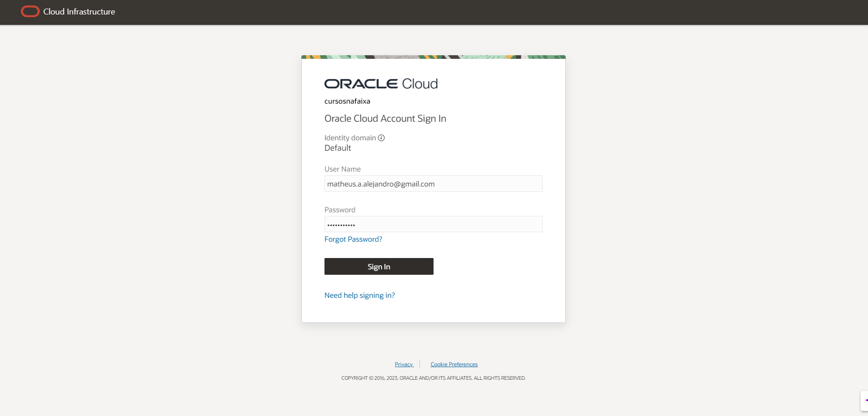
Task: Open the identity domain info tooltip
Action: [x=382, y=138]
